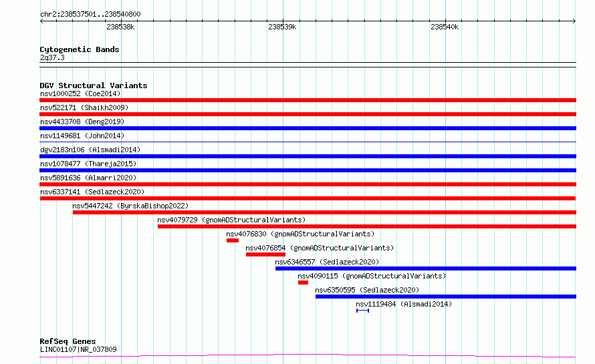Click the red bar under nsv4079729

367,226
